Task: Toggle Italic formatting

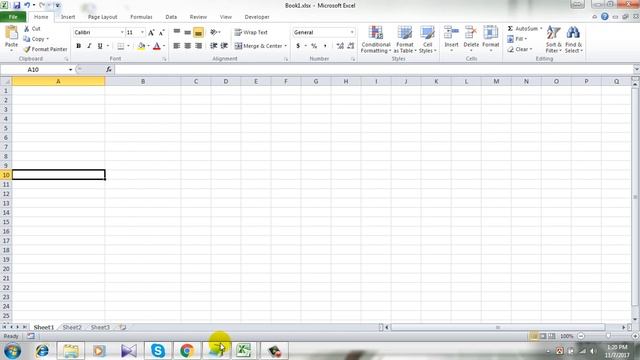Action: pyautogui.click(x=89, y=46)
